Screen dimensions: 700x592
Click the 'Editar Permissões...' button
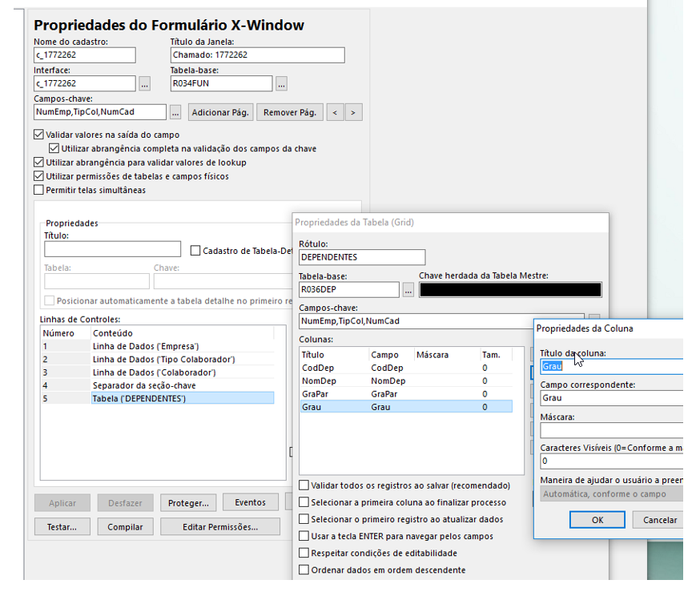tap(220, 527)
